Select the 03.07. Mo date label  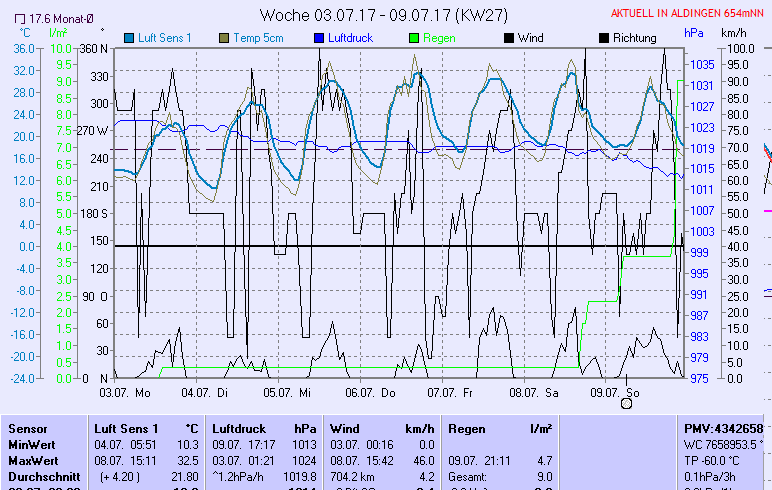click(125, 392)
